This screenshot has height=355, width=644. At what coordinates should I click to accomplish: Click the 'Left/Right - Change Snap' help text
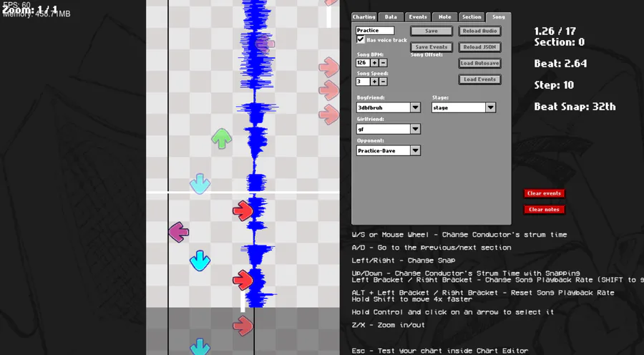404,261
